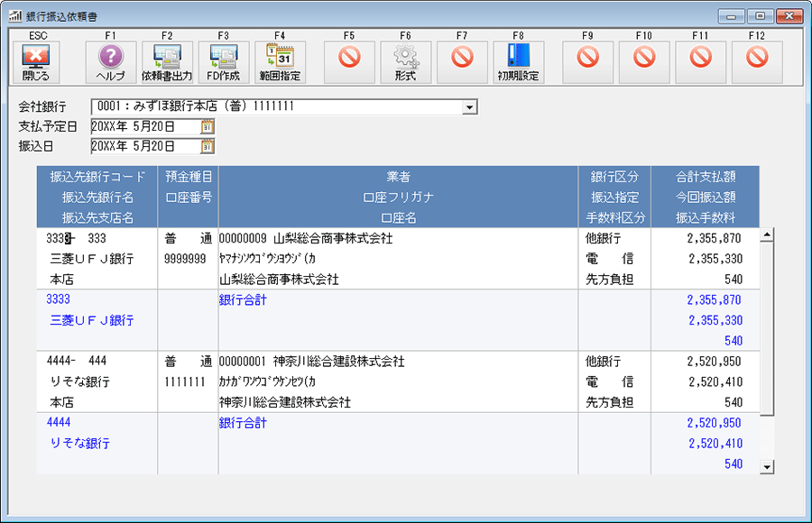Click the disabled F9 button icon
The height and width of the screenshot is (523, 812).
point(587,62)
